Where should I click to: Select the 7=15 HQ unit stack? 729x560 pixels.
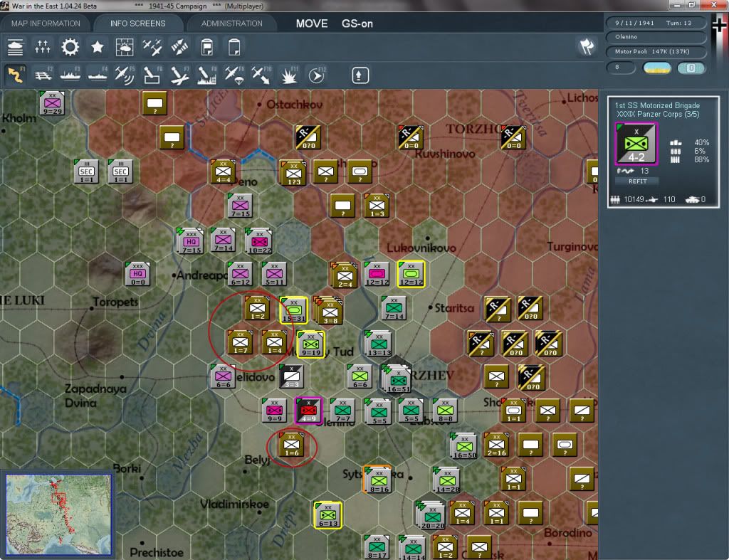coord(191,241)
